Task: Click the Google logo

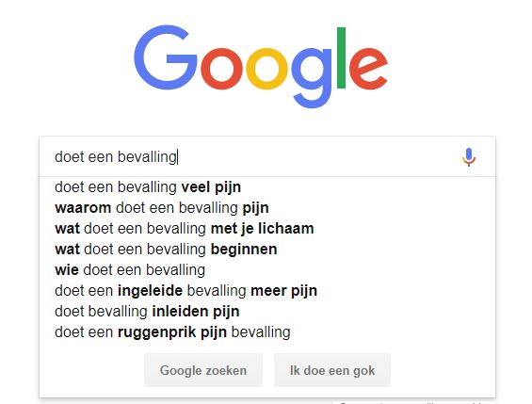Action: (261, 66)
